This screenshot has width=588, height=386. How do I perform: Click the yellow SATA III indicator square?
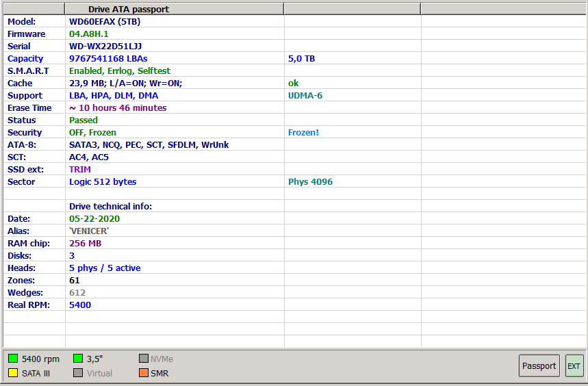(13, 373)
